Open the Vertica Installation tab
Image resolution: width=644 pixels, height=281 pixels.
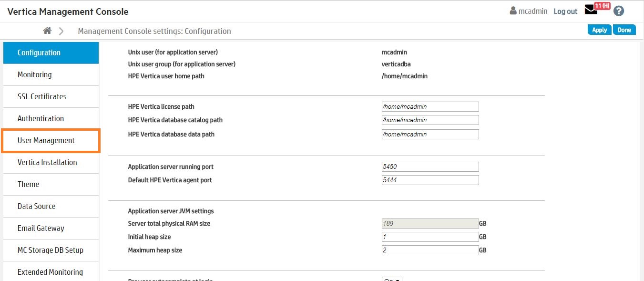pos(51,163)
